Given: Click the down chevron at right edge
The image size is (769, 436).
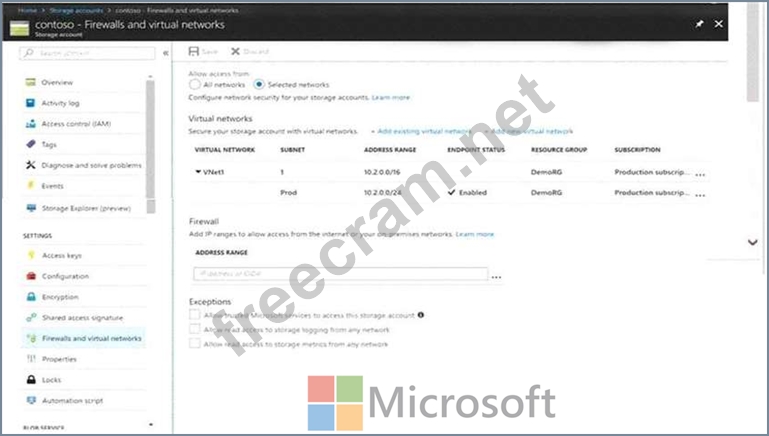Looking at the screenshot, I should point(752,242).
